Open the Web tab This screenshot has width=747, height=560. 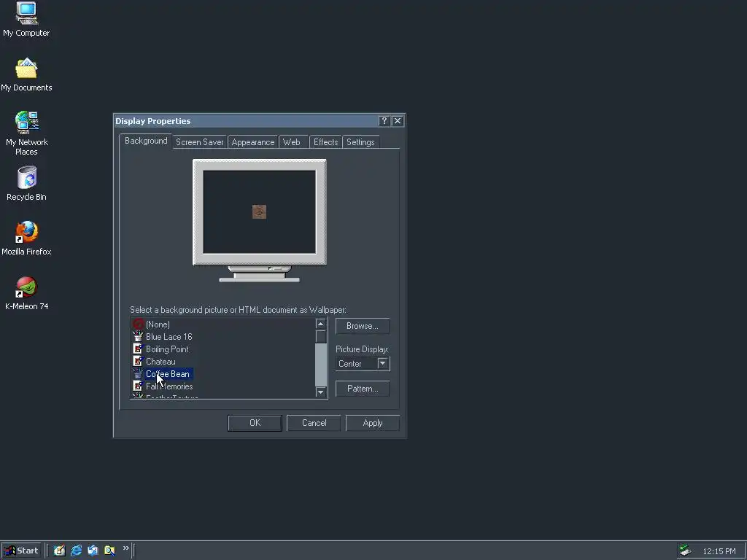(x=292, y=142)
